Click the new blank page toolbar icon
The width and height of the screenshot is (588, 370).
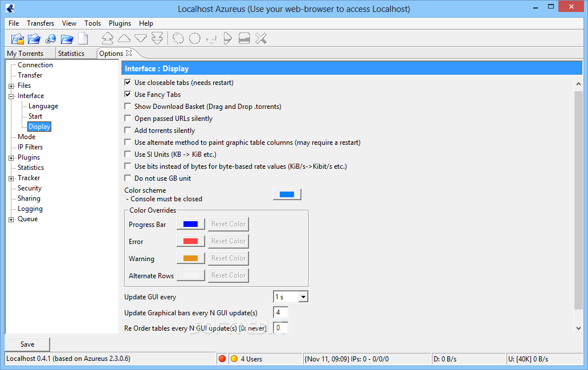(x=83, y=39)
